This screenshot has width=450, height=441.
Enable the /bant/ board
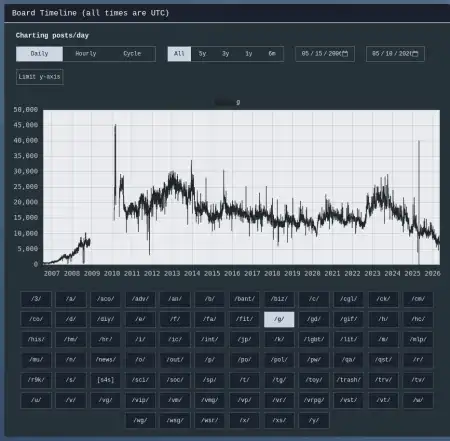[x=244, y=299]
